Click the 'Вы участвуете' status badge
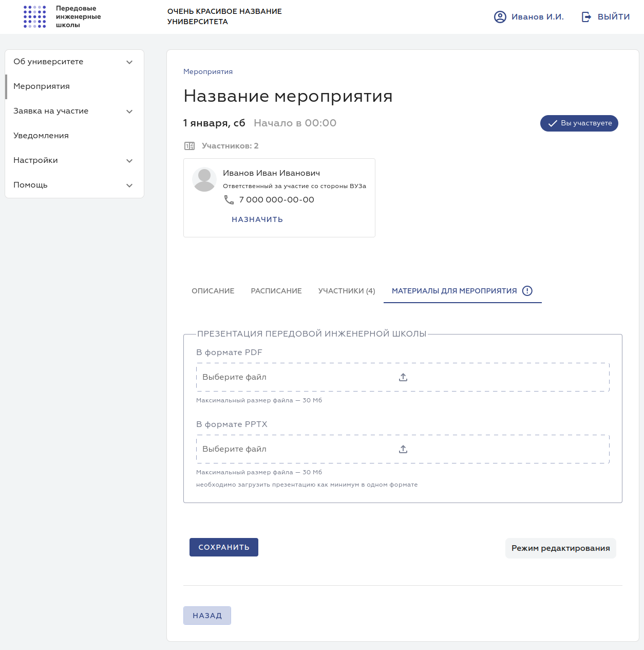Image resolution: width=644 pixels, height=650 pixels. click(579, 123)
